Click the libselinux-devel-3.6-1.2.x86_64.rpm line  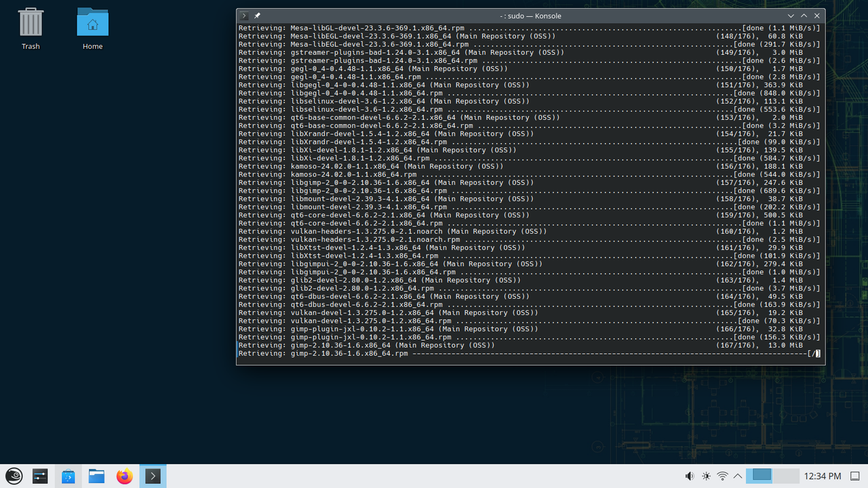529,109
